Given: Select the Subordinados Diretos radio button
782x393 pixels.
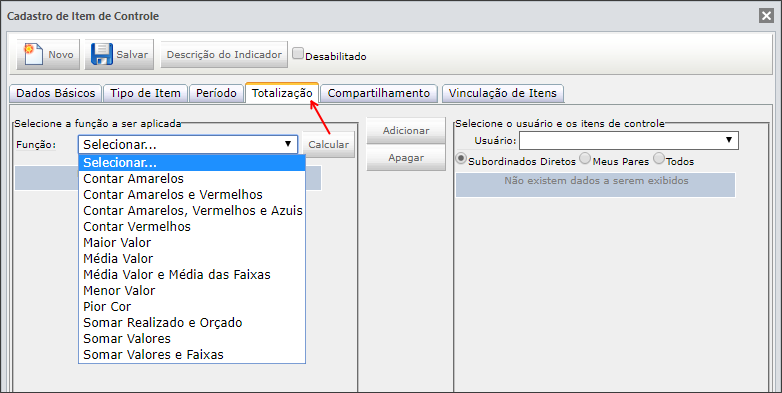Looking at the screenshot, I should tap(461, 159).
